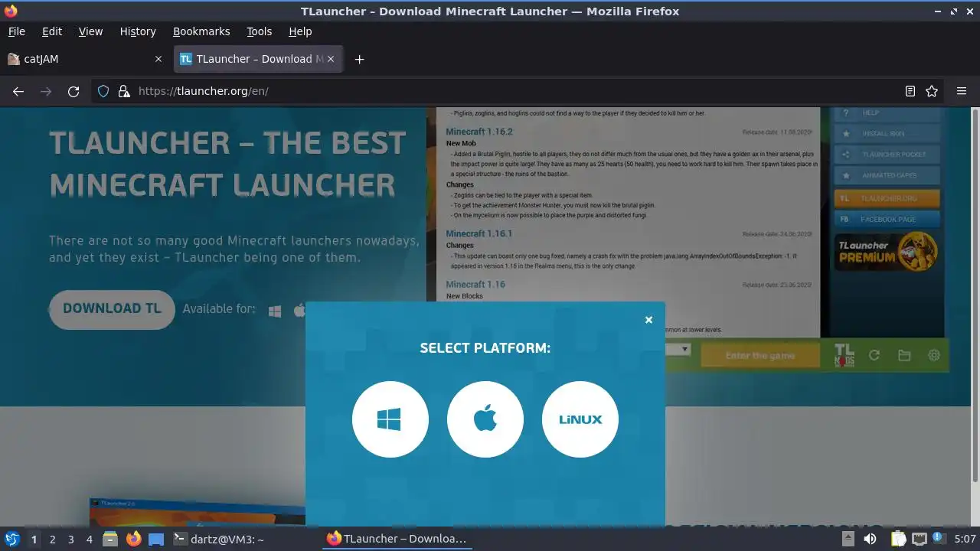Click the Firefox logo in title bar
The width and height of the screenshot is (980, 551).
click(x=11, y=11)
